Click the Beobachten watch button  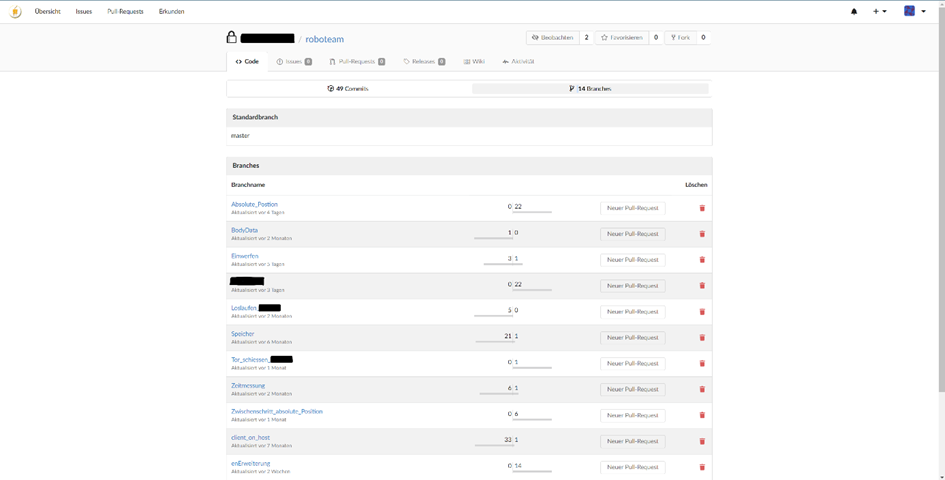[553, 37]
